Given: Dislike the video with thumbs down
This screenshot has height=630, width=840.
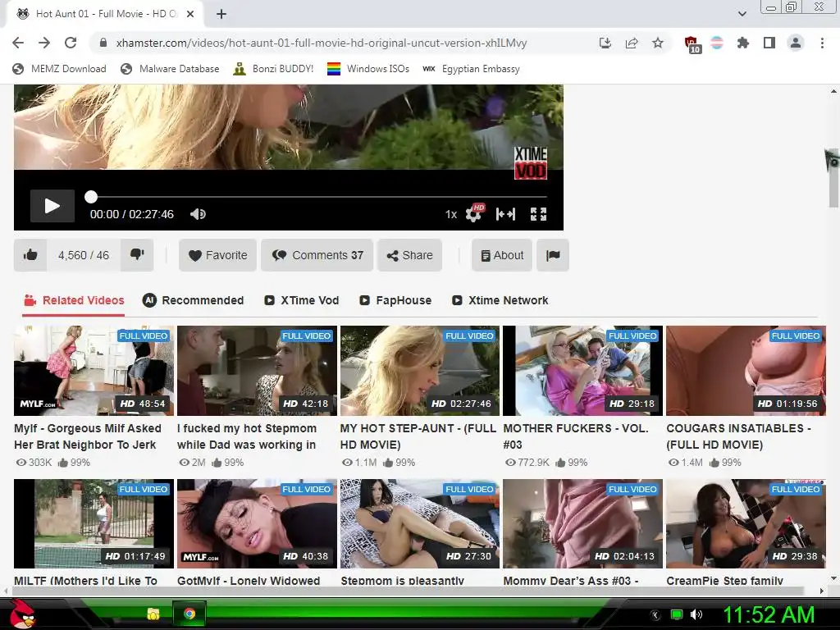Looking at the screenshot, I should click(137, 255).
